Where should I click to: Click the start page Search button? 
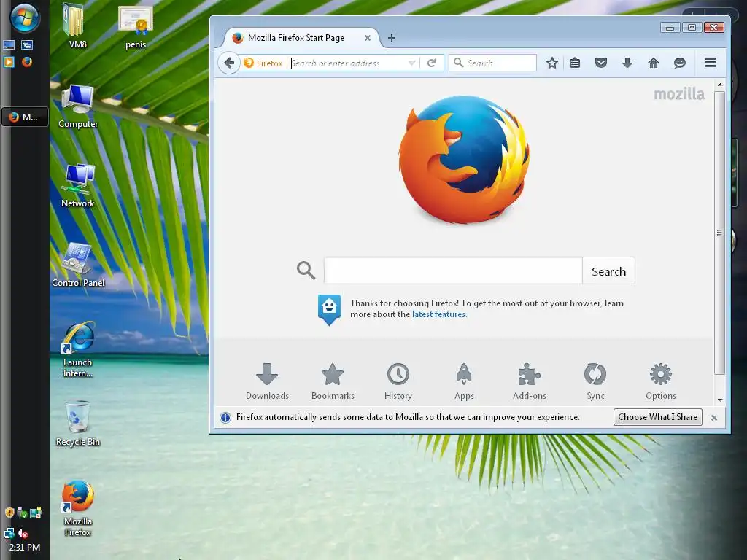click(608, 271)
